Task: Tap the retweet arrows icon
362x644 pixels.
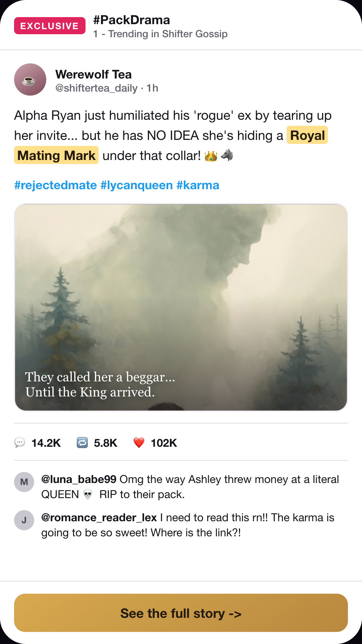Action: pos(82,443)
